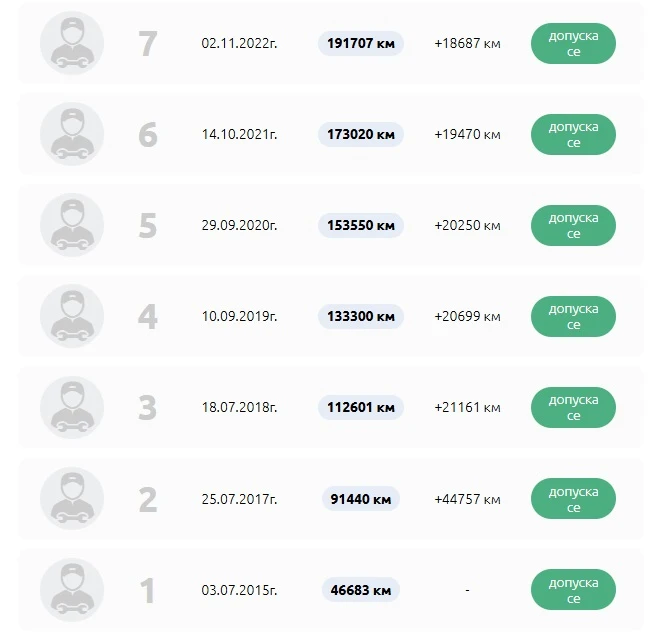Click the 133300 км mileage badge
The height and width of the screenshot is (638, 657).
pyautogui.click(x=361, y=316)
